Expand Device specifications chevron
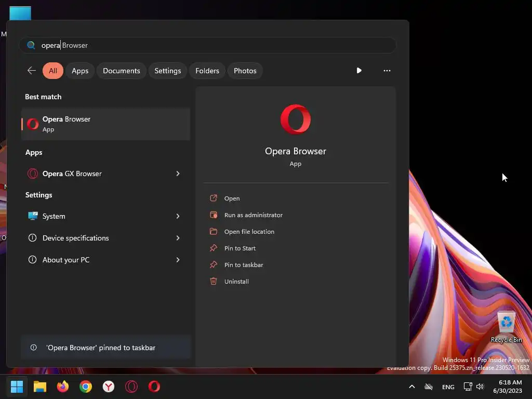The width and height of the screenshot is (532, 399). coord(178,238)
